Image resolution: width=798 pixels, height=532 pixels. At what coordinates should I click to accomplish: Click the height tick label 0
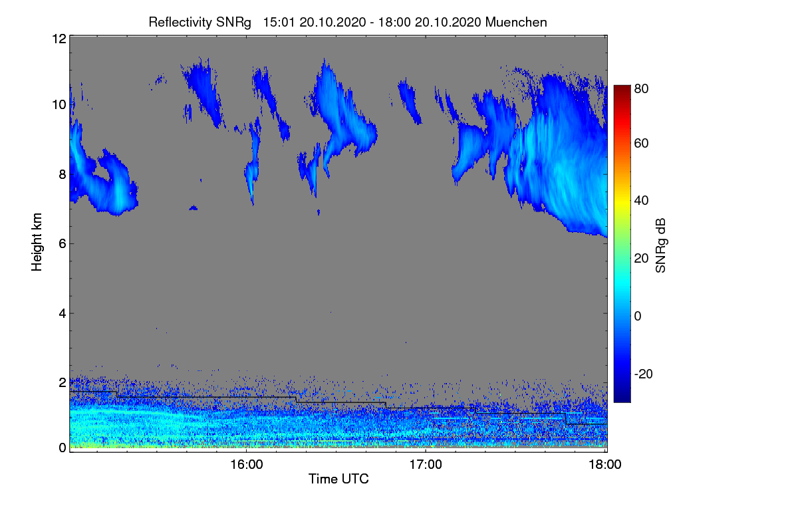pos(61,448)
